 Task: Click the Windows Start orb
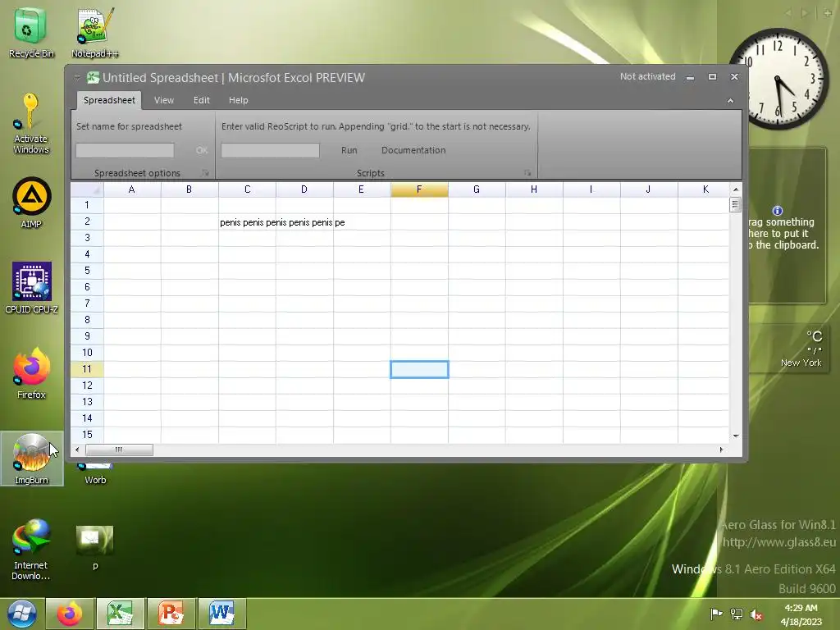tap(21, 614)
